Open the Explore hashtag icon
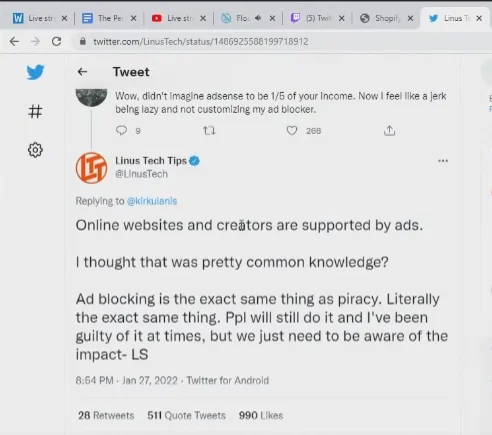The height and width of the screenshot is (435, 492). pyautogui.click(x=35, y=112)
